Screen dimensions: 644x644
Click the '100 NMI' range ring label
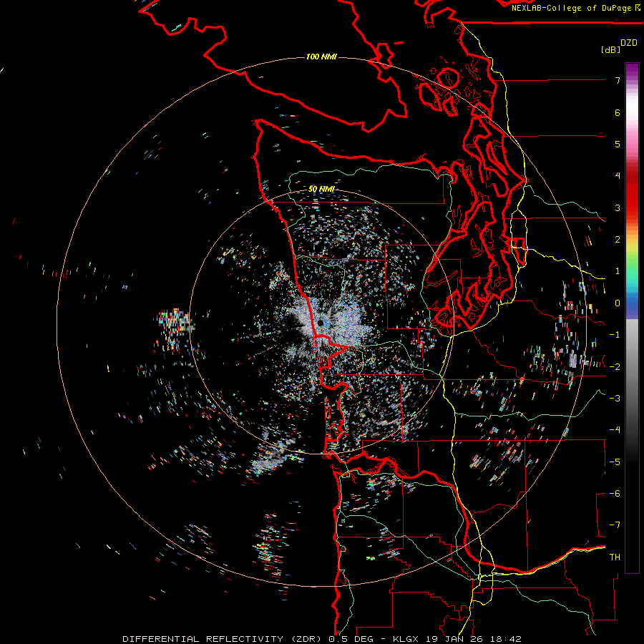[x=321, y=57]
